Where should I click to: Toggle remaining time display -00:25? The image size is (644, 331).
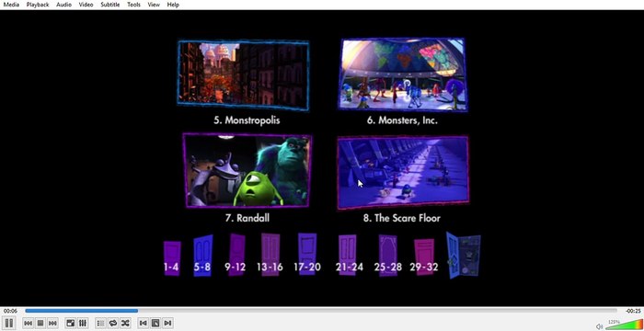633,311
